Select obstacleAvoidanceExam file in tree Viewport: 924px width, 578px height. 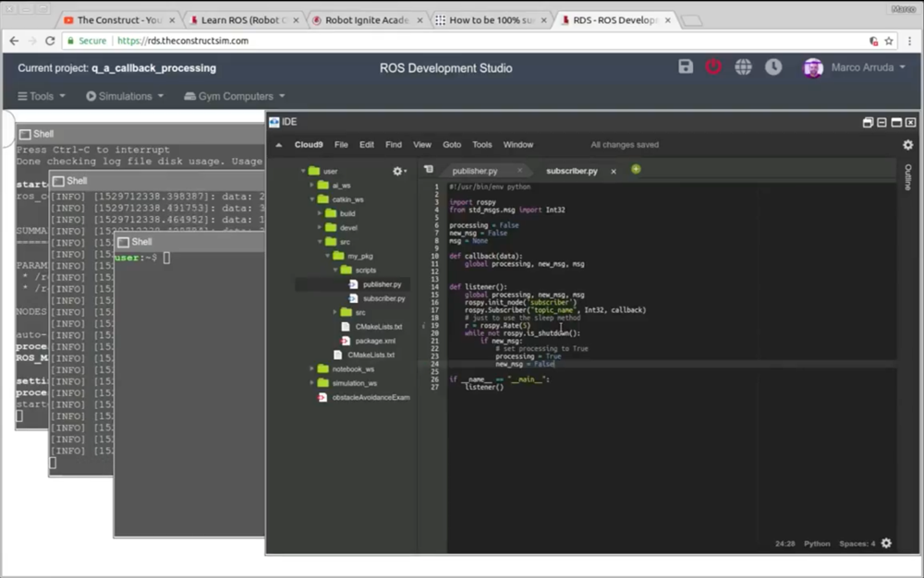371,397
